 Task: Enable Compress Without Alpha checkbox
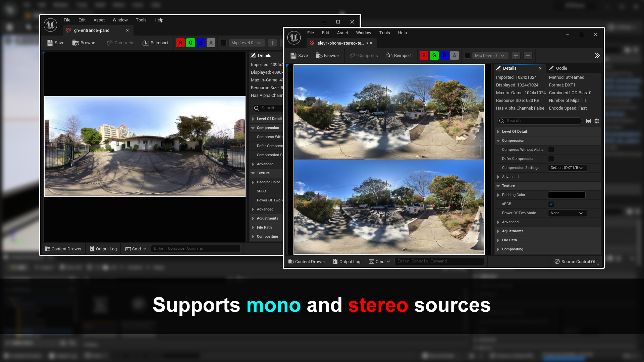click(551, 149)
